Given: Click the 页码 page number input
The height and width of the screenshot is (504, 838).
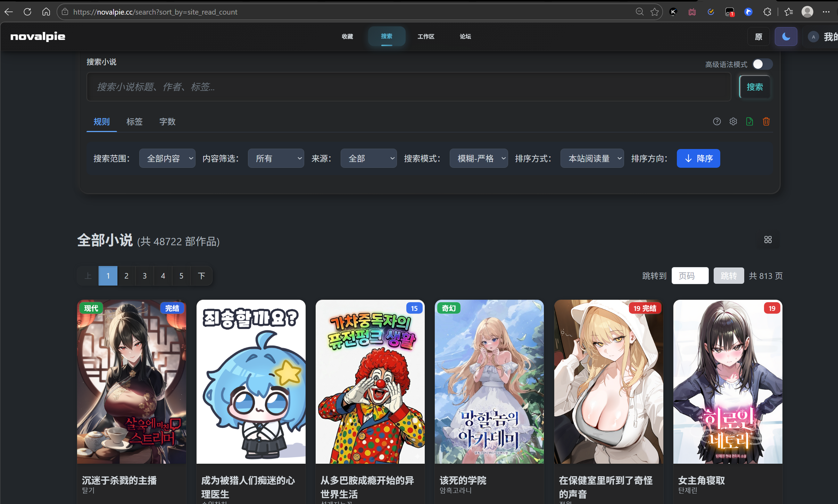Looking at the screenshot, I should pyautogui.click(x=690, y=276).
